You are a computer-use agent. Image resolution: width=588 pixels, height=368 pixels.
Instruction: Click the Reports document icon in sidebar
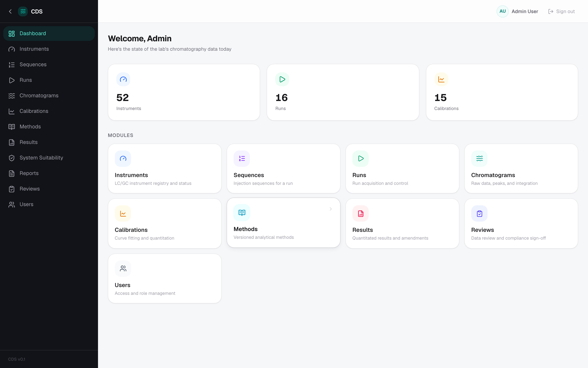[x=12, y=174]
